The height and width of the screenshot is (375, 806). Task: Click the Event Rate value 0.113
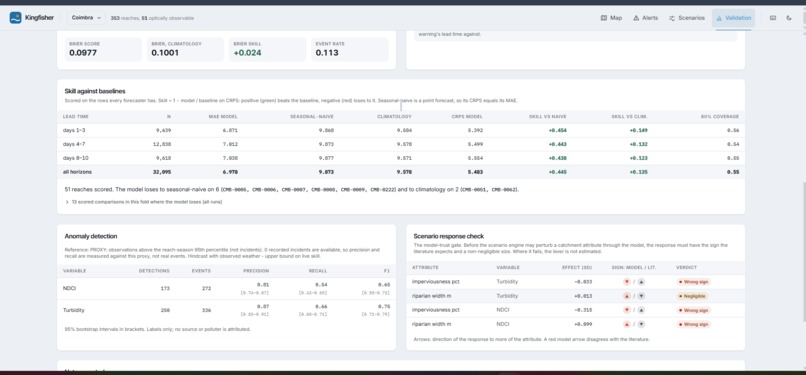pyautogui.click(x=327, y=52)
